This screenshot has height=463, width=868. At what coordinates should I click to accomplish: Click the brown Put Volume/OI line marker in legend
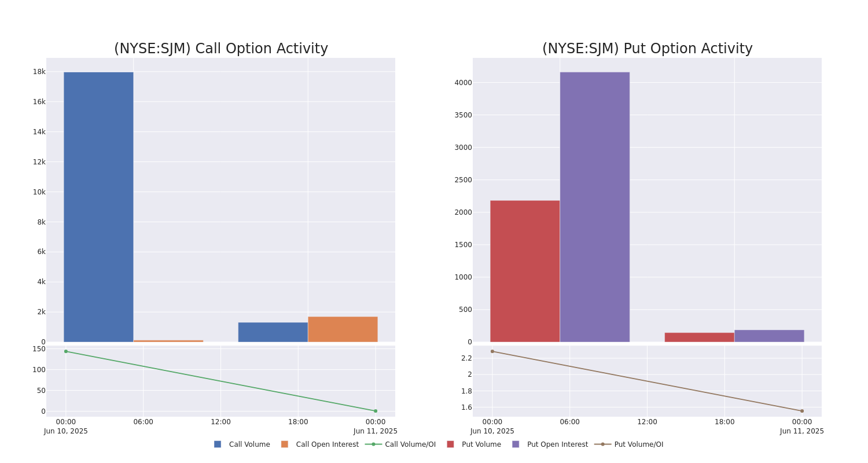(602, 444)
